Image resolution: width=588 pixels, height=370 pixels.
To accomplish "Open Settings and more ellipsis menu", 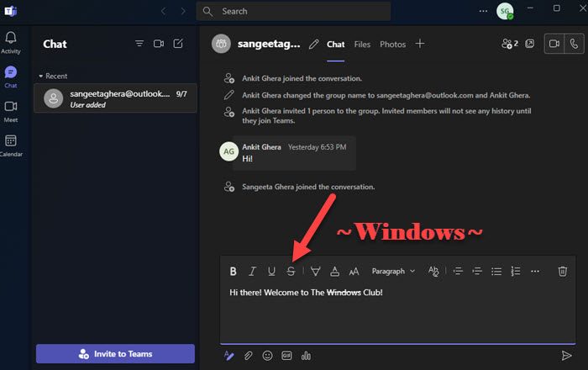I will [483, 11].
